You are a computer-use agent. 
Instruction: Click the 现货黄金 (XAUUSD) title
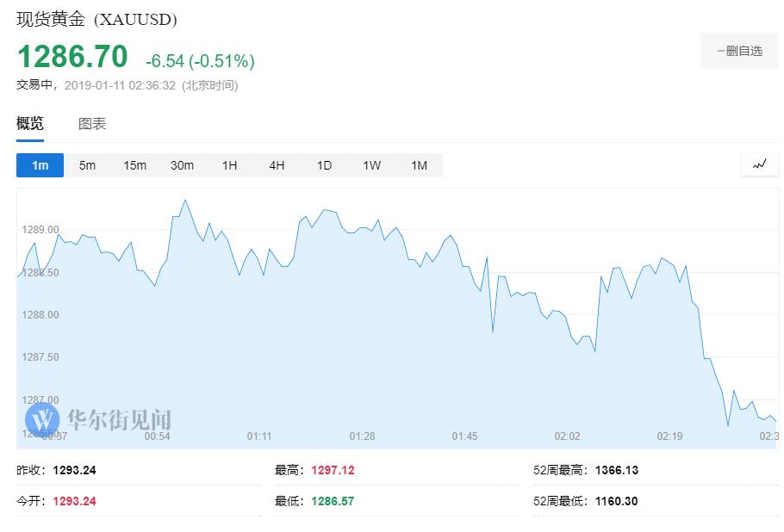96,19
